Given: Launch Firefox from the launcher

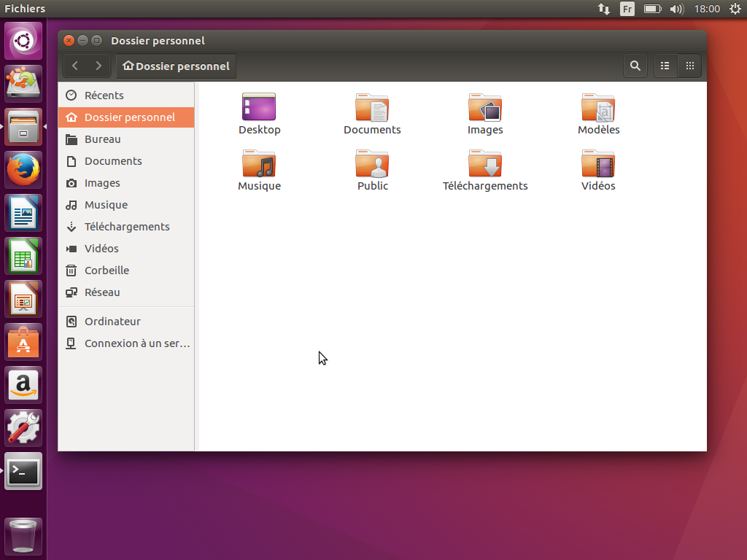Looking at the screenshot, I should click(x=24, y=170).
